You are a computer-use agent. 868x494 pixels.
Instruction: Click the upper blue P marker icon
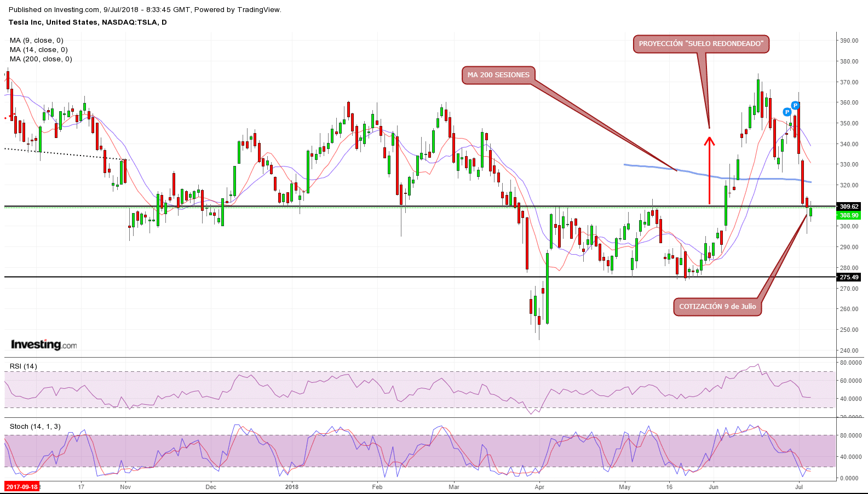(795, 105)
